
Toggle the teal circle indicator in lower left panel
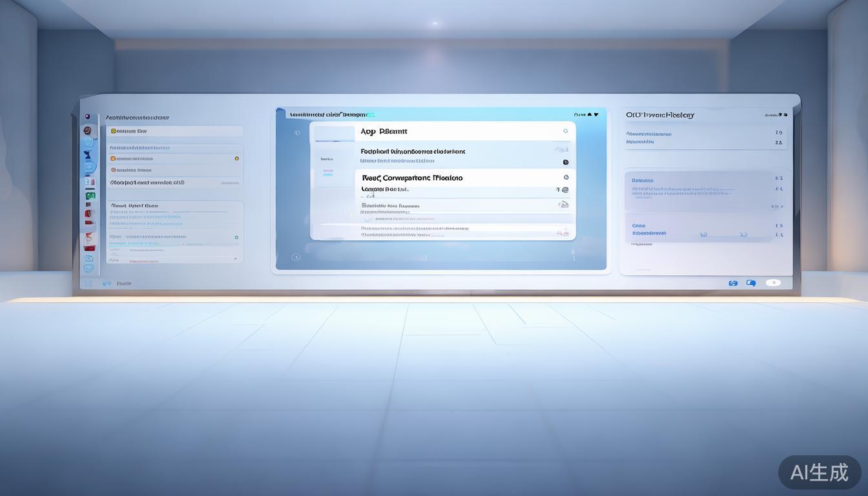tap(236, 238)
